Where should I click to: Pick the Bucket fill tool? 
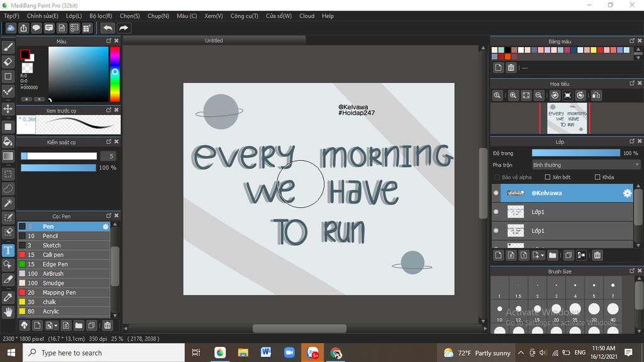pos(8,141)
